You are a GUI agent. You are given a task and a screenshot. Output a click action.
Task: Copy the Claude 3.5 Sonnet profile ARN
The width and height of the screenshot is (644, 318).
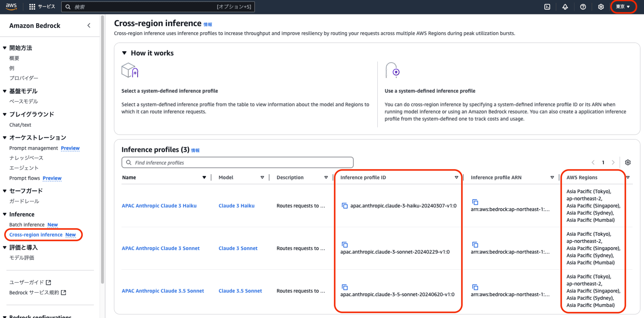click(475, 287)
